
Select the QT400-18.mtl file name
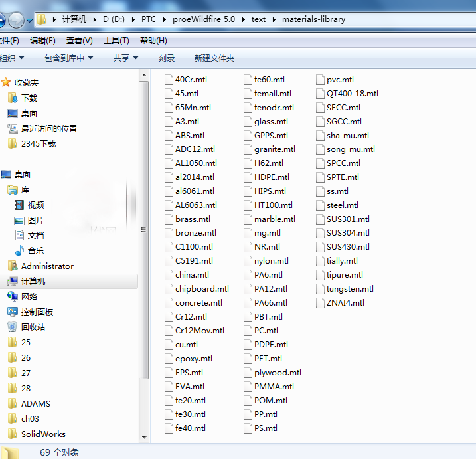tap(353, 94)
